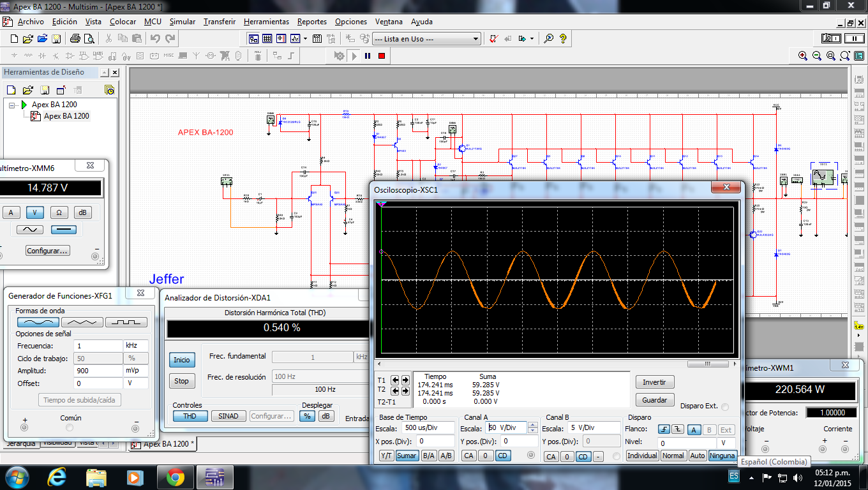Click the Configurar... button on the multimeter
Image resolution: width=868 pixels, height=490 pixels.
coord(47,251)
